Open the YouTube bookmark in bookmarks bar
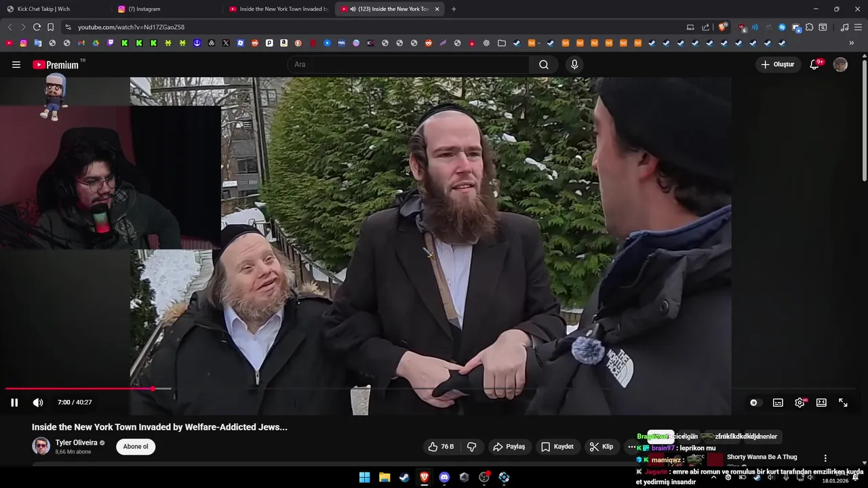 pyautogui.click(x=9, y=43)
